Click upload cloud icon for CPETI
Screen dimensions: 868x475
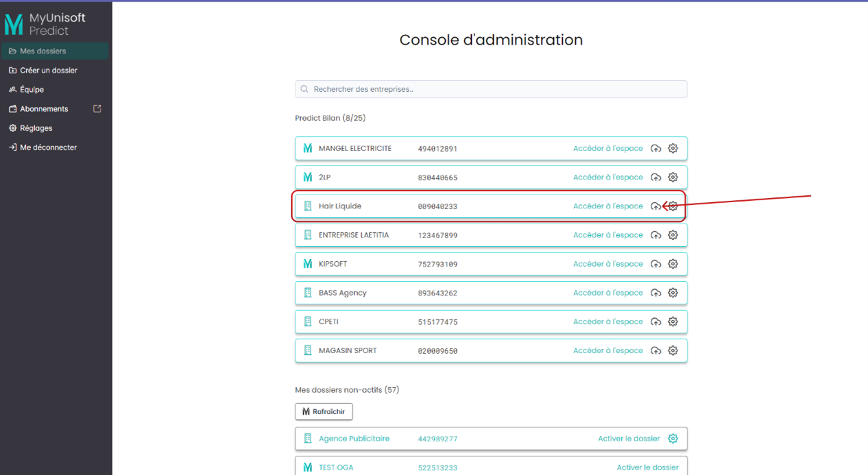point(656,321)
